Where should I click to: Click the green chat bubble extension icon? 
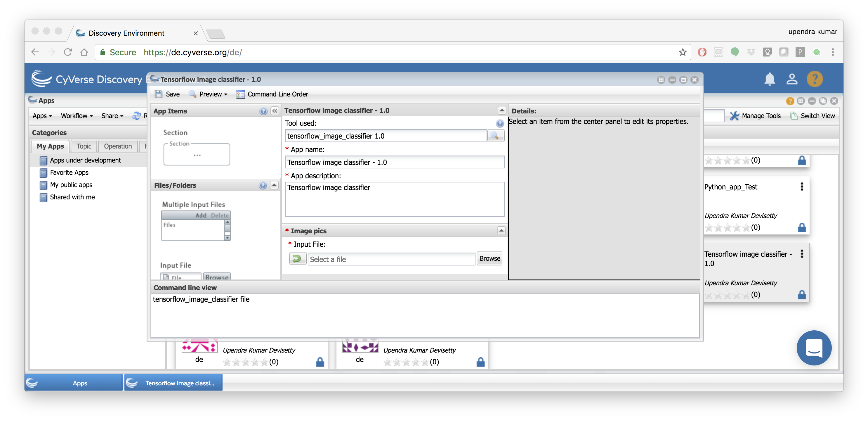734,52
